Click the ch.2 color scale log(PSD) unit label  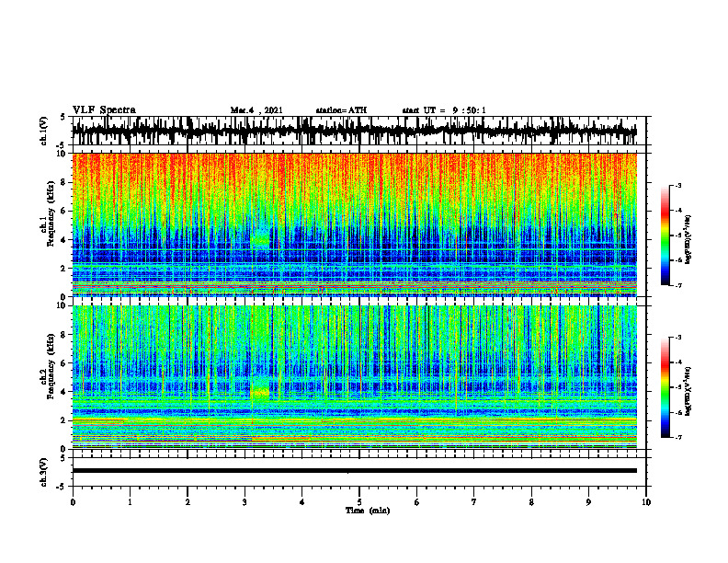tap(688, 391)
